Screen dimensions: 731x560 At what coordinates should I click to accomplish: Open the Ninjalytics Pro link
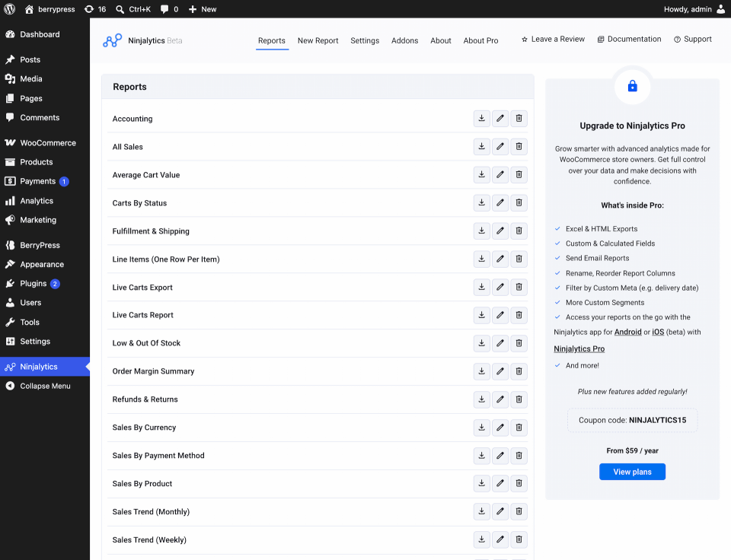(x=579, y=348)
